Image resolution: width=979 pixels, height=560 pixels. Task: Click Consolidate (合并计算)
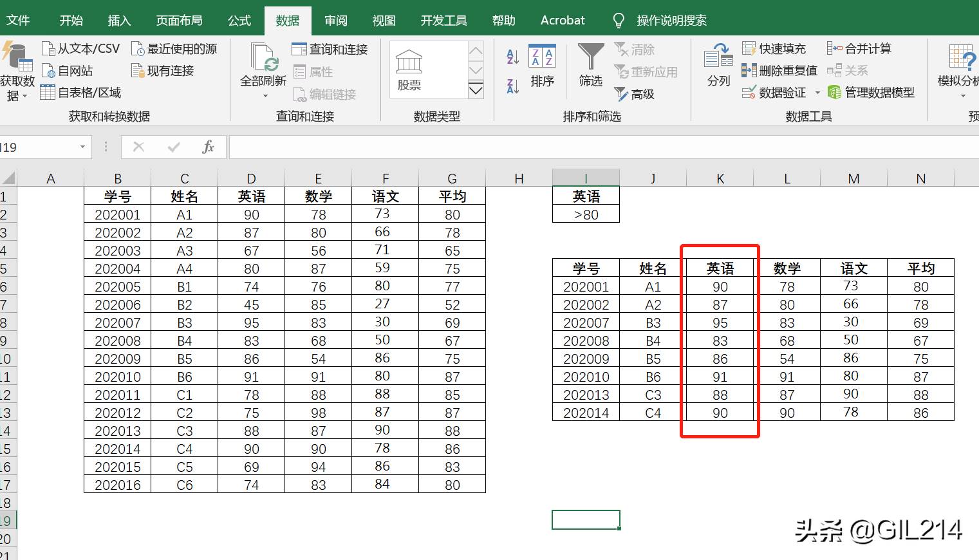pyautogui.click(x=859, y=48)
